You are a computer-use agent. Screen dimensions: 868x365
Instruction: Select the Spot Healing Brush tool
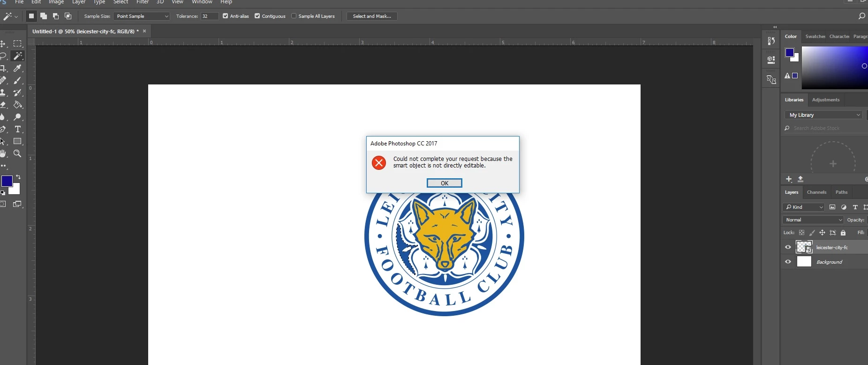3,80
